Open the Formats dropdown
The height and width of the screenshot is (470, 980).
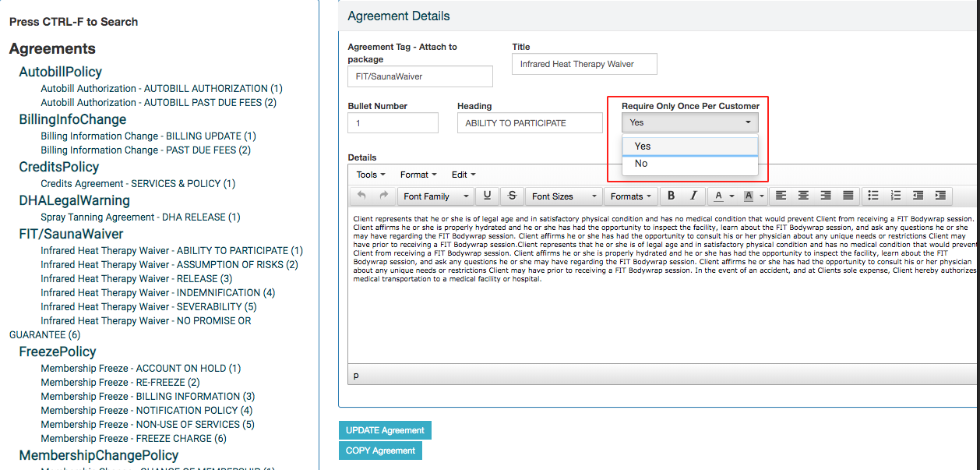(x=632, y=196)
